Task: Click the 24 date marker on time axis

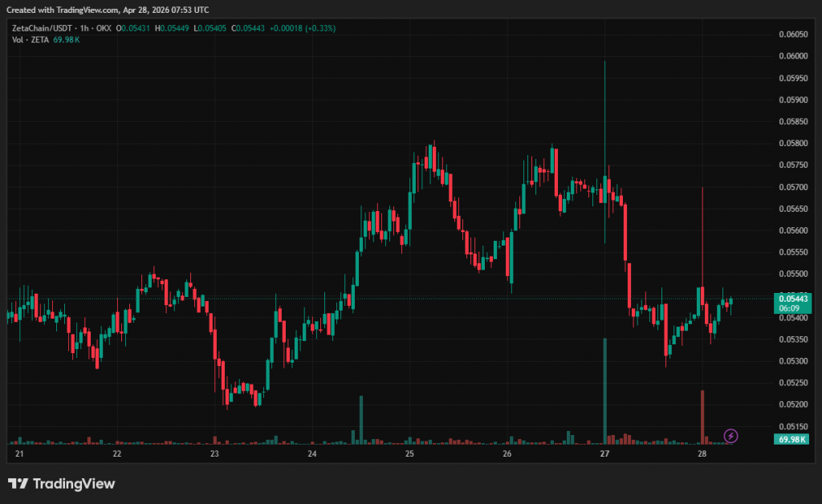Action: click(312, 454)
